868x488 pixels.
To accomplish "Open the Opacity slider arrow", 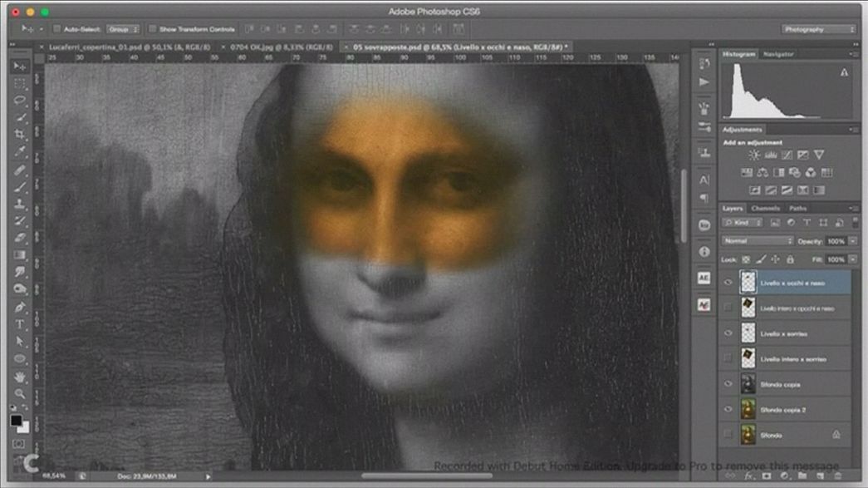I will click(x=853, y=241).
